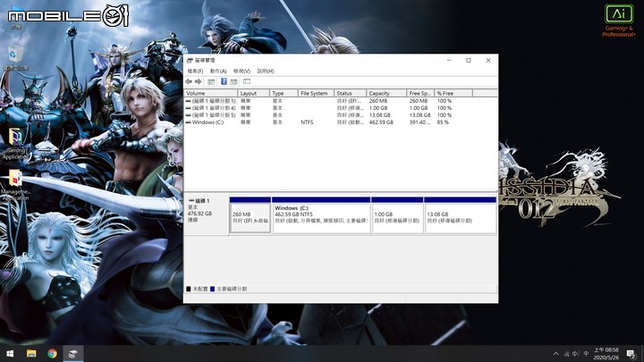Screen dimensions: 644x362
Task: Select the Windows (C:) 462.59 GB NTFS partition block
Action: coord(321,215)
